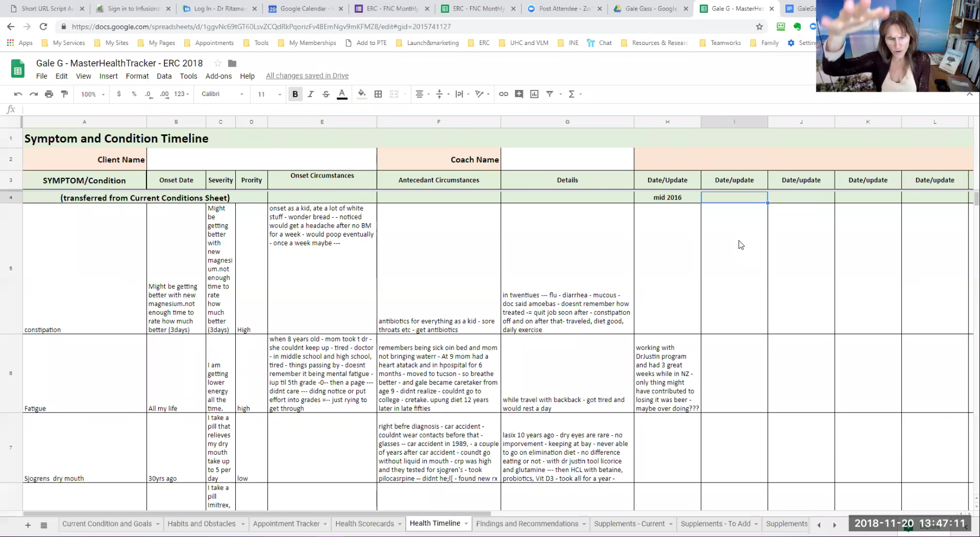The height and width of the screenshot is (537, 980).
Task: Click the add sheet plus button
Action: 28,525
